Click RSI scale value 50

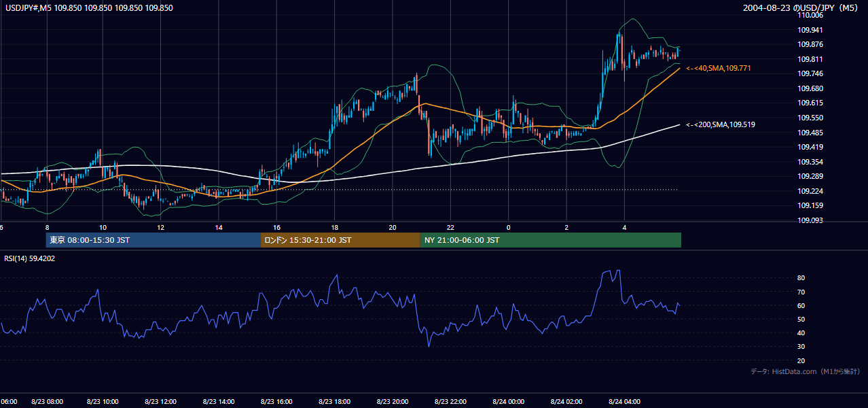(x=801, y=319)
